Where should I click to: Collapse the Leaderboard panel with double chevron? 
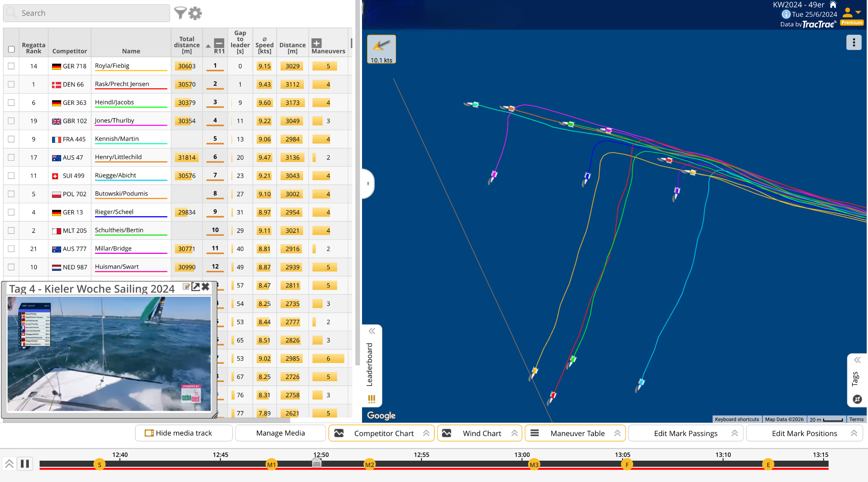[372, 331]
